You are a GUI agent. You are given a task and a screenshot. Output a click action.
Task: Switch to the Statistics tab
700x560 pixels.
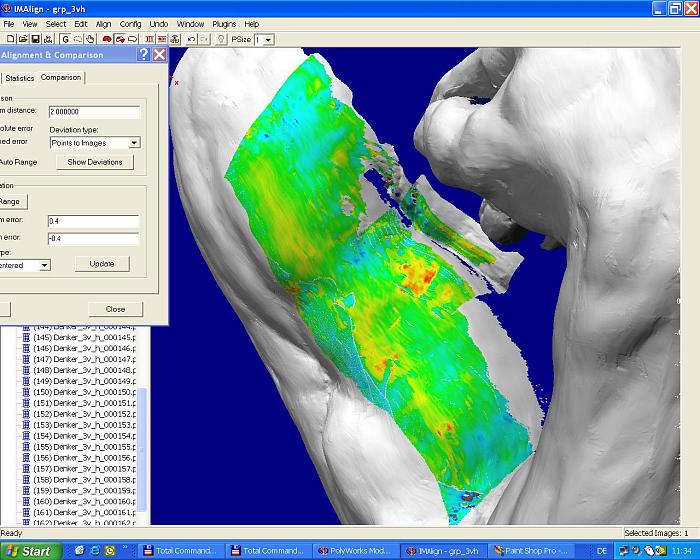click(19, 78)
